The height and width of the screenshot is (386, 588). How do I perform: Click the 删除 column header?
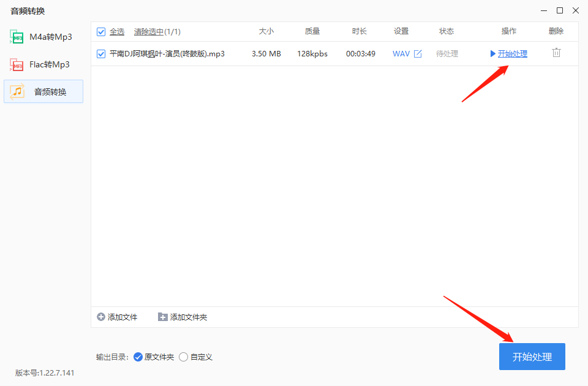tap(556, 31)
